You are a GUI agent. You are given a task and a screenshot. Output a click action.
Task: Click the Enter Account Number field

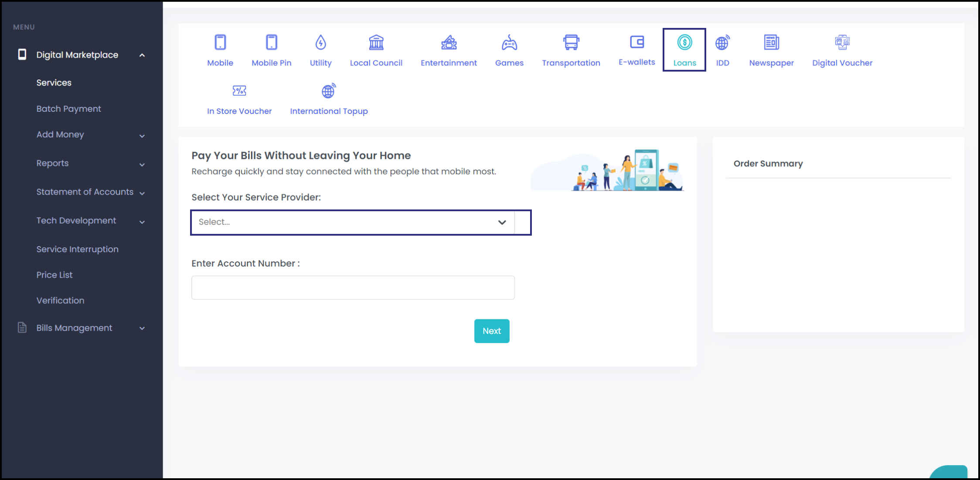coord(353,288)
